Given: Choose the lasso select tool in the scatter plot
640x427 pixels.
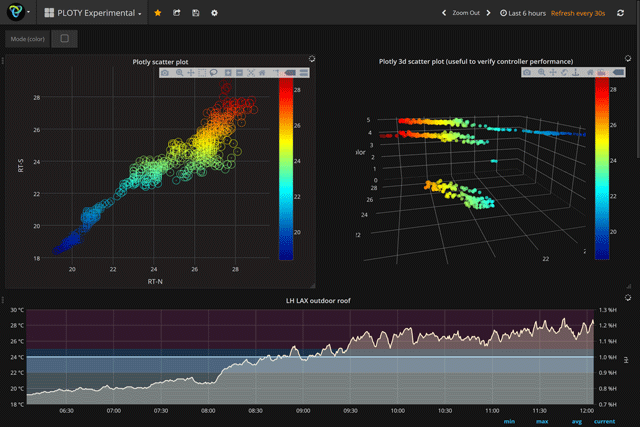Looking at the screenshot, I should coord(215,73).
